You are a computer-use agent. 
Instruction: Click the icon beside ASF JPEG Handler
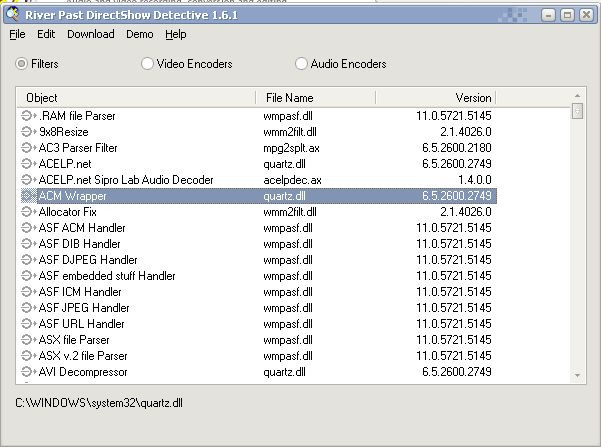29,308
